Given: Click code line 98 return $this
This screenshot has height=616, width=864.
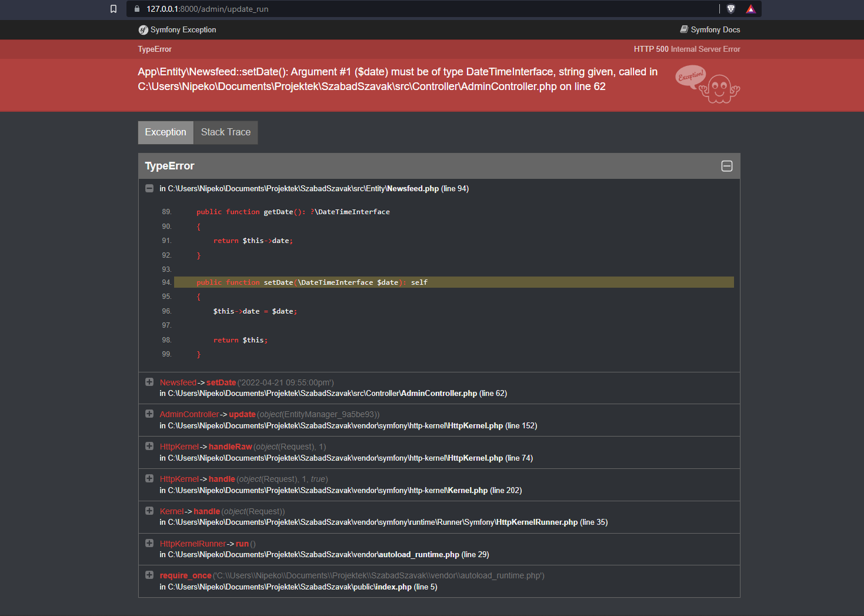Looking at the screenshot, I should (241, 340).
